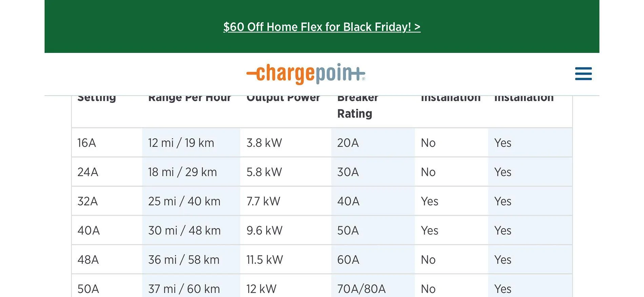This screenshot has width=644, height=297.
Task: Select the 11.5 kW output power cell
Action: click(x=264, y=260)
